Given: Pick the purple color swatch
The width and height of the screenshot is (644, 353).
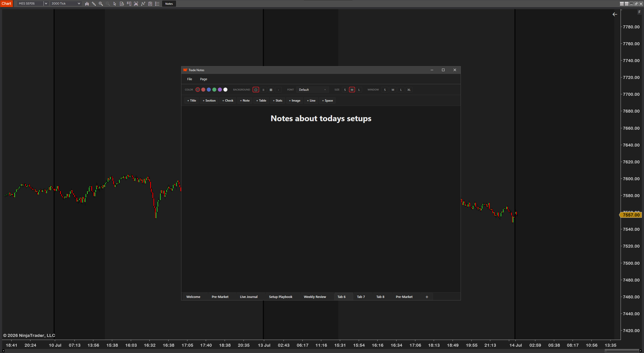Looking at the screenshot, I should (x=220, y=90).
